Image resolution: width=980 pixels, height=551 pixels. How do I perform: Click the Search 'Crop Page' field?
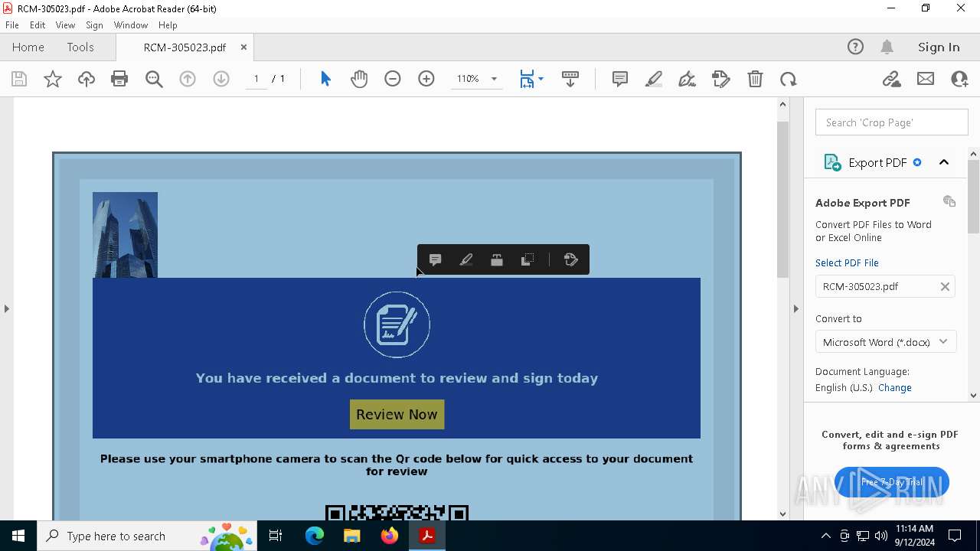tap(892, 122)
